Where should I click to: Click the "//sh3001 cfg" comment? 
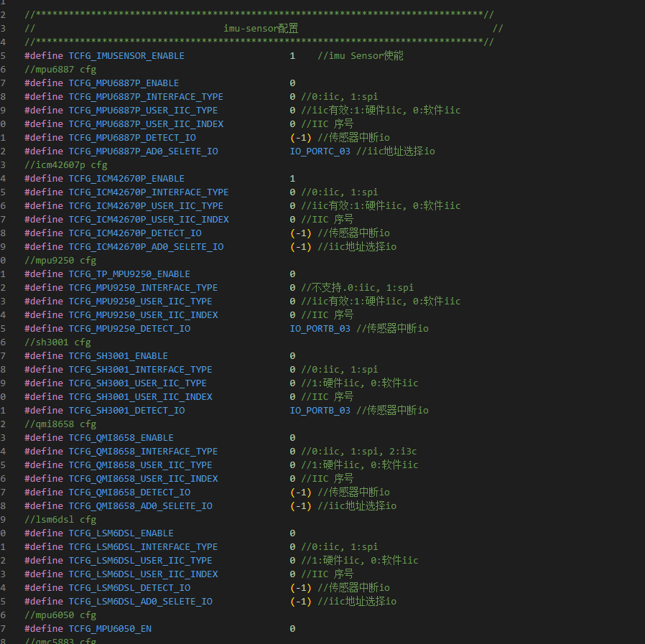point(57,342)
